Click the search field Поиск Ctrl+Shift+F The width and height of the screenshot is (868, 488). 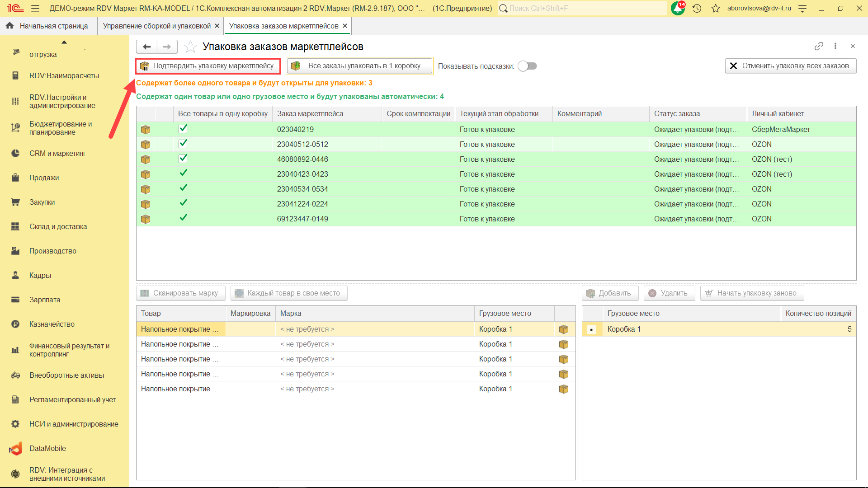click(x=583, y=8)
